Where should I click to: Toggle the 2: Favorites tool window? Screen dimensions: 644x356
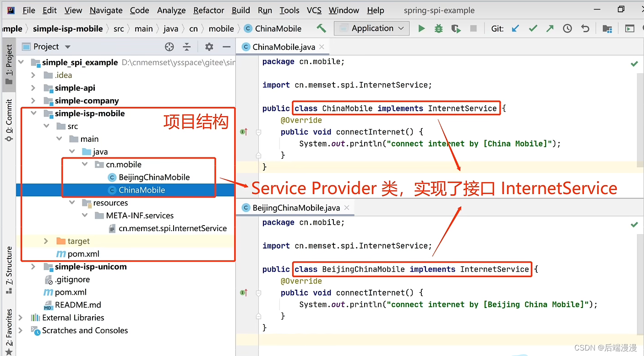click(9, 332)
